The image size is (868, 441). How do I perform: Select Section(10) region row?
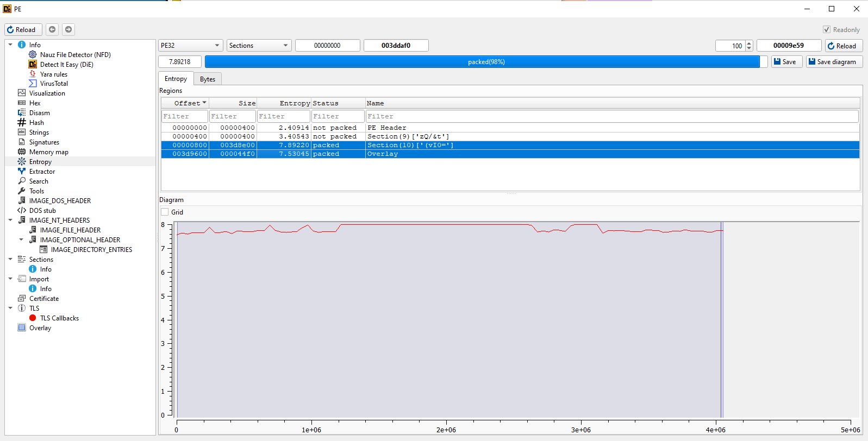tap(510, 145)
